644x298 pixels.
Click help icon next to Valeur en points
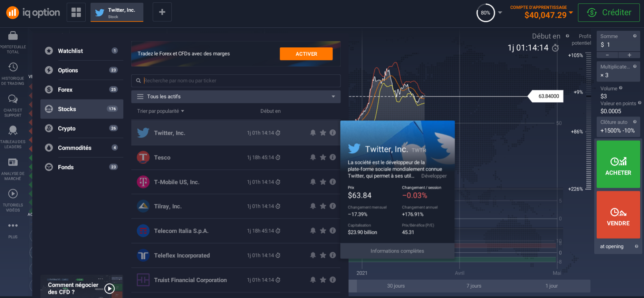pos(640,103)
